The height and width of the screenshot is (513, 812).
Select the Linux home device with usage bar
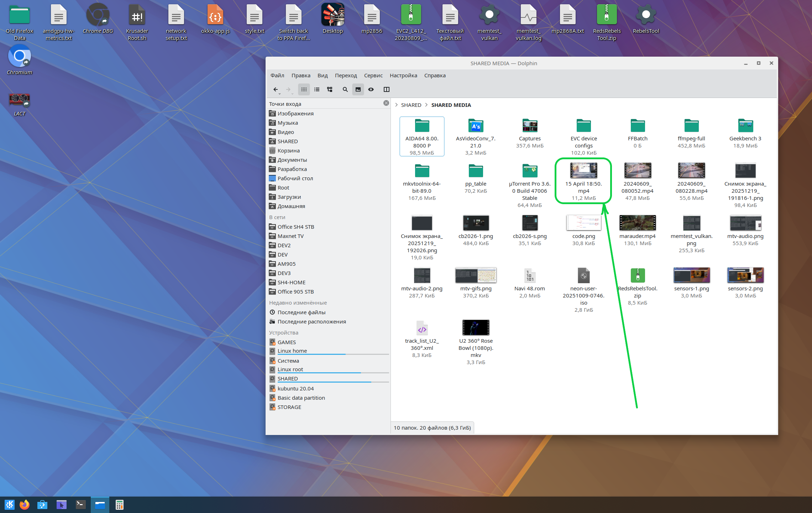coord(292,351)
